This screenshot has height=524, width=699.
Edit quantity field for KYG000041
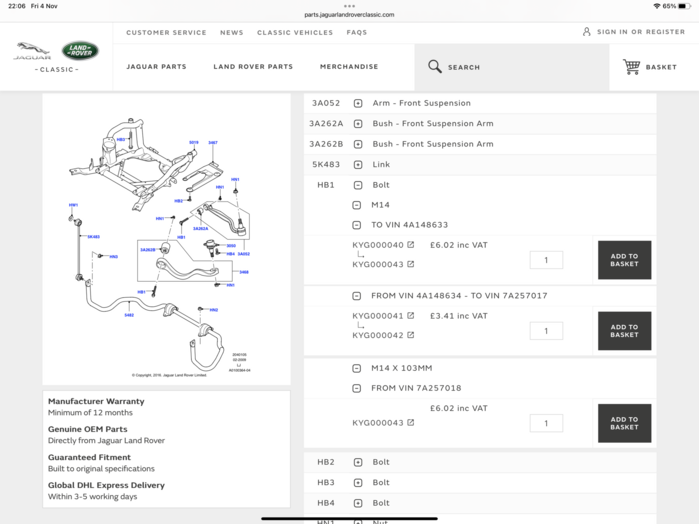(546, 331)
